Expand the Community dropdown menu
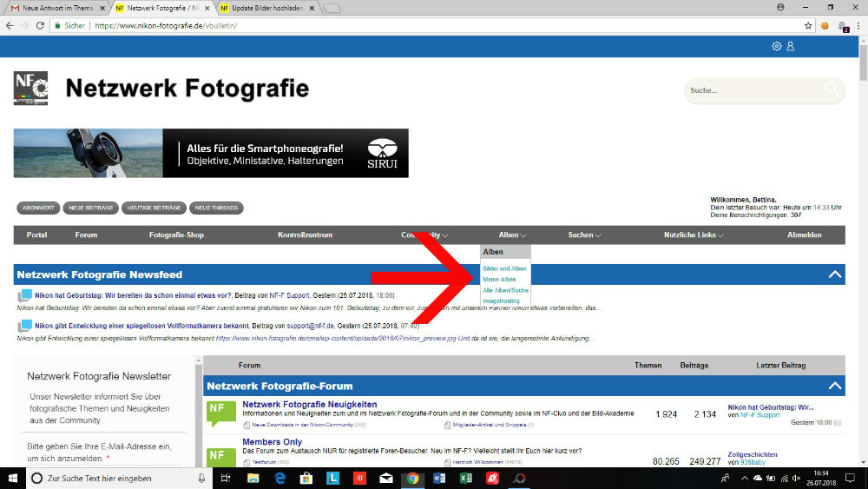Viewport: 868px width, 489px height. (424, 235)
